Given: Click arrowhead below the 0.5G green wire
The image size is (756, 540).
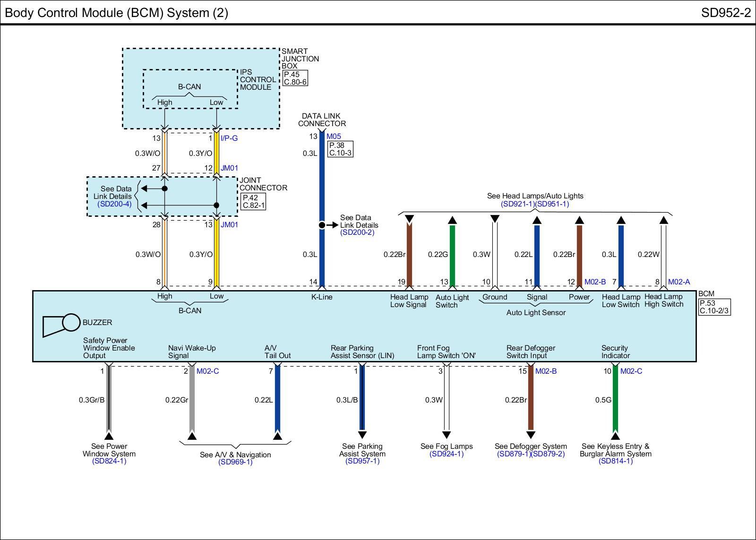Looking at the screenshot, I should (615, 436).
